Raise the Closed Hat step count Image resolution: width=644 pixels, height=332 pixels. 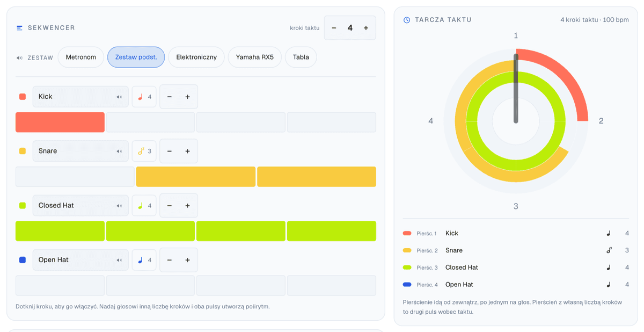[188, 205]
